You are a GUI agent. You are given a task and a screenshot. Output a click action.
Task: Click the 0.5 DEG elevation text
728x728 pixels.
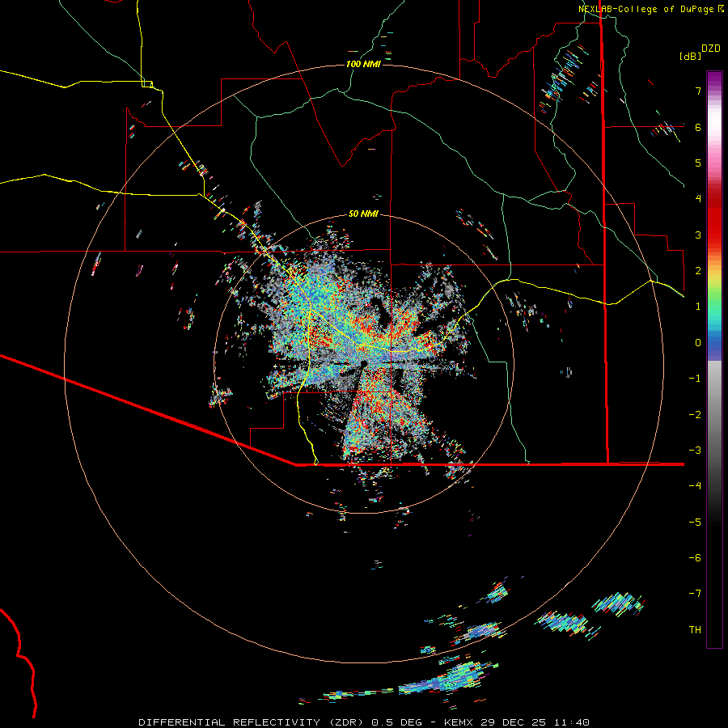pos(397,722)
